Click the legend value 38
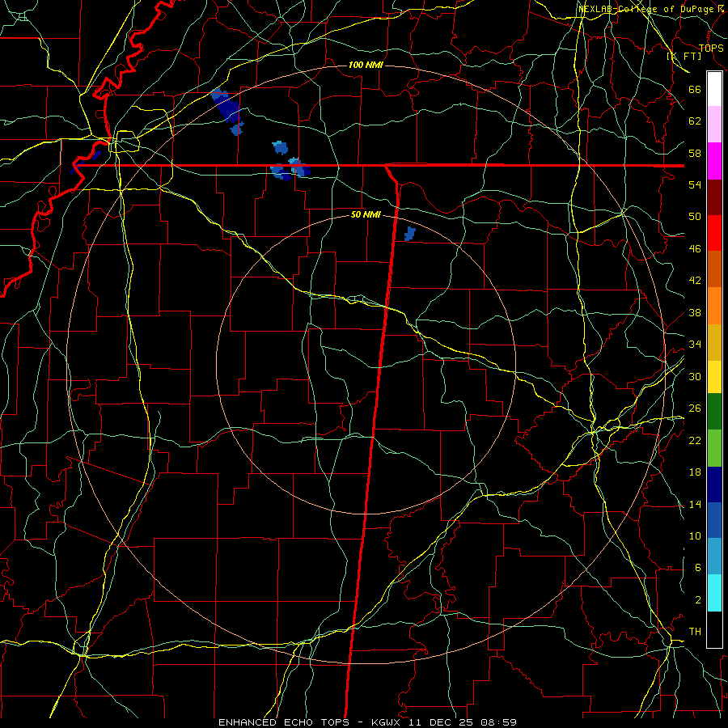The image size is (728, 728). 695,313
